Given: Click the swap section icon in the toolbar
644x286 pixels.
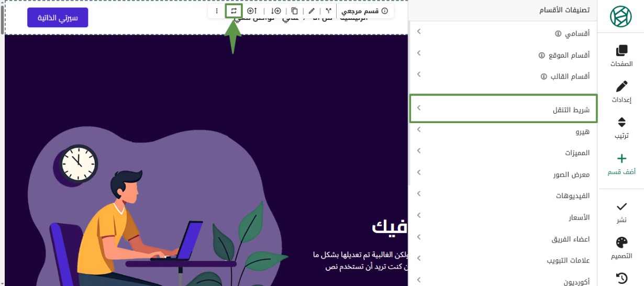Looking at the screenshot, I should click(234, 11).
